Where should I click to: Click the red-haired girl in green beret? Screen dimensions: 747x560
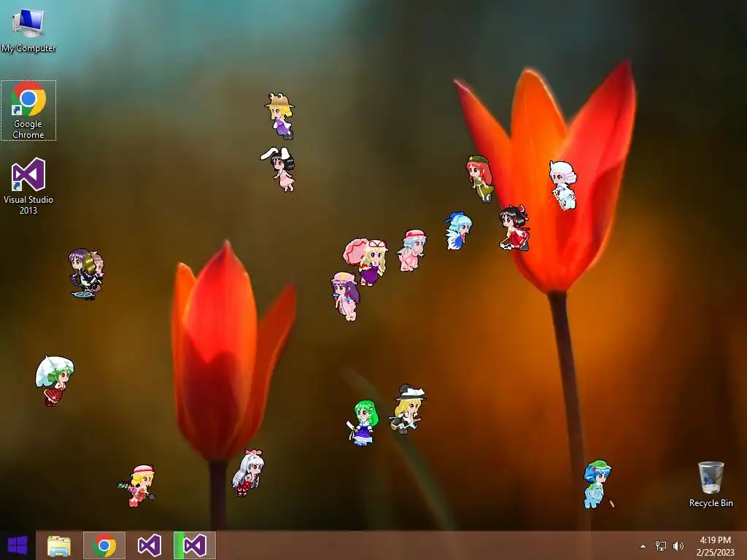(x=480, y=179)
